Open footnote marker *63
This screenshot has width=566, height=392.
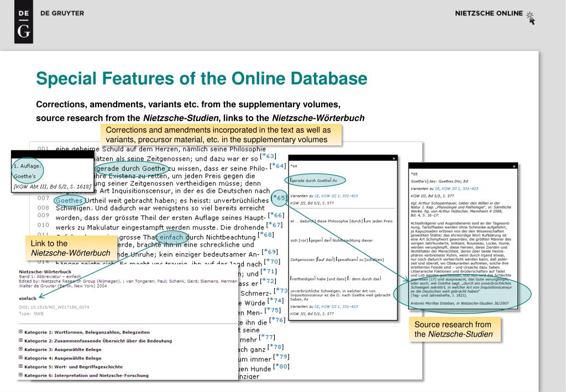point(268,156)
